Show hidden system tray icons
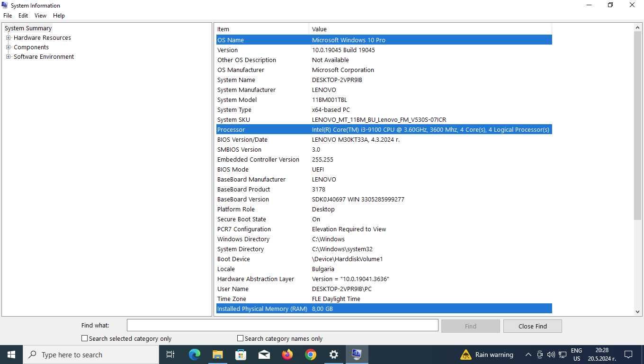 (528, 355)
